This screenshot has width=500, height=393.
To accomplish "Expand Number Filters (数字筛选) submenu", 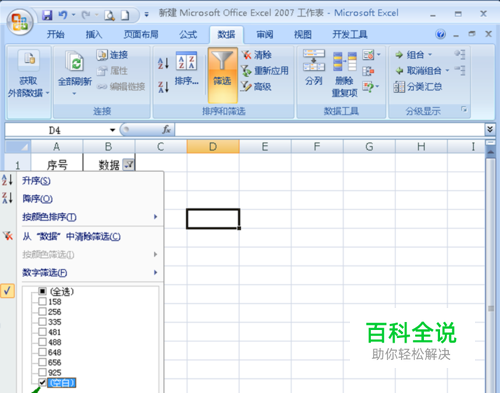I will (x=89, y=273).
